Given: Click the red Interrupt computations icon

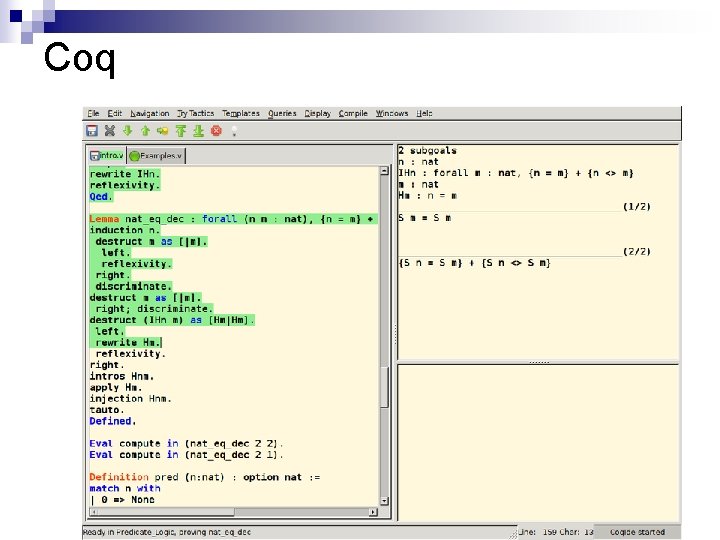Looking at the screenshot, I should pyautogui.click(x=216, y=131).
